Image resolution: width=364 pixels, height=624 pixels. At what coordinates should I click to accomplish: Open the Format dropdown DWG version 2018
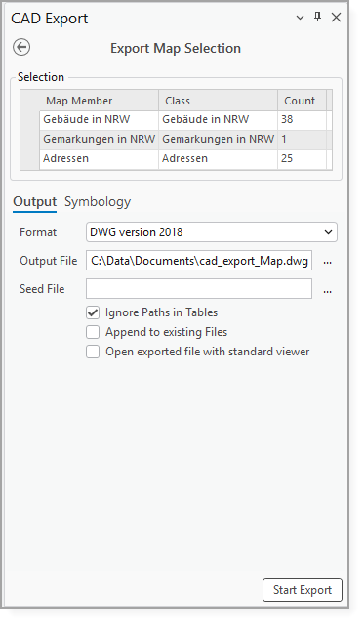click(212, 232)
